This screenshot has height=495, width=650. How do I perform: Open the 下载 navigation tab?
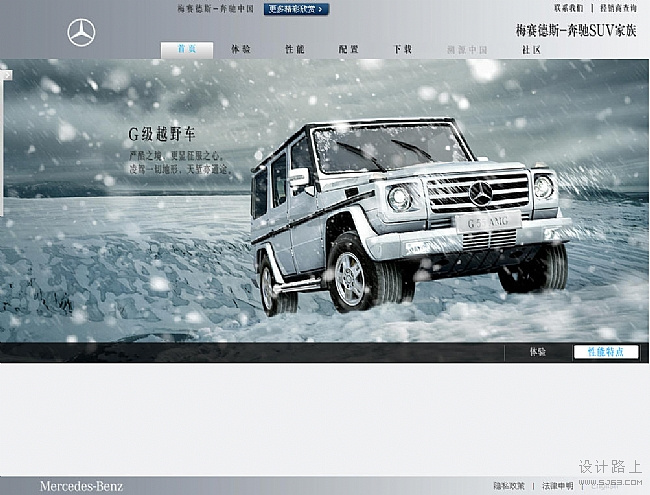(402, 49)
